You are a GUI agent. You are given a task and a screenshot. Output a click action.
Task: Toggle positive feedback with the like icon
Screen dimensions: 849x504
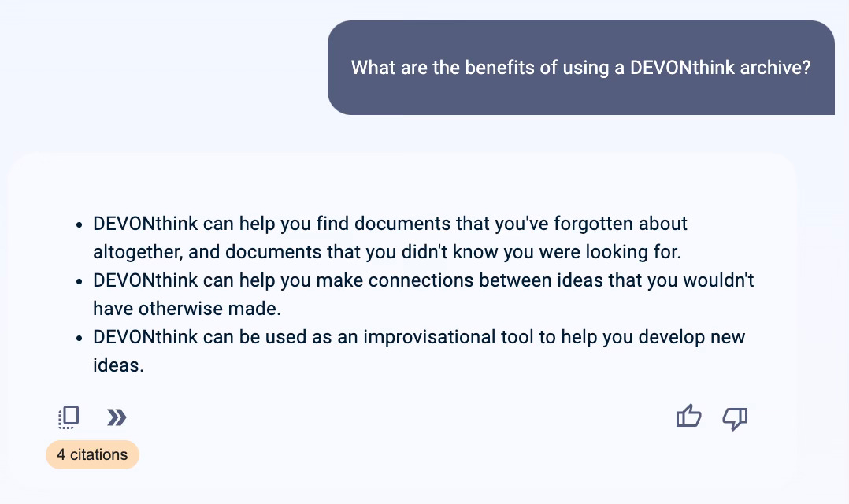tap(688, 417)
